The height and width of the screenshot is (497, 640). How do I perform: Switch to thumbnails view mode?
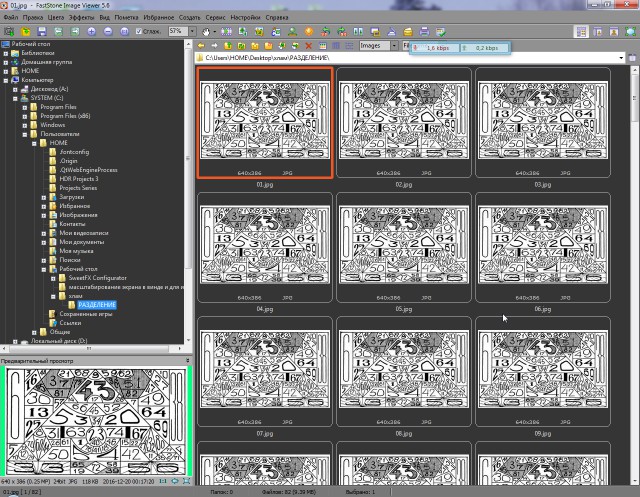coord(322,46)
